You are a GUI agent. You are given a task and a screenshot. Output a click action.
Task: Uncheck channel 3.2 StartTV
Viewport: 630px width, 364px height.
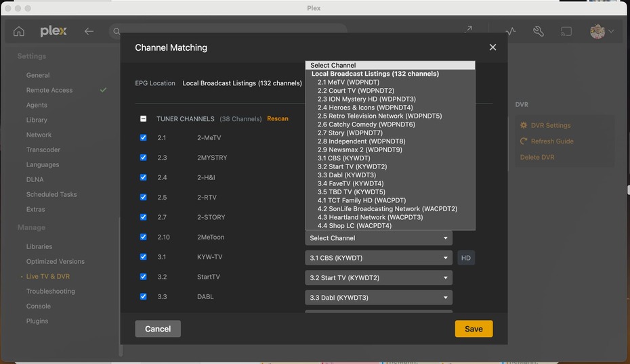point(143,277)
